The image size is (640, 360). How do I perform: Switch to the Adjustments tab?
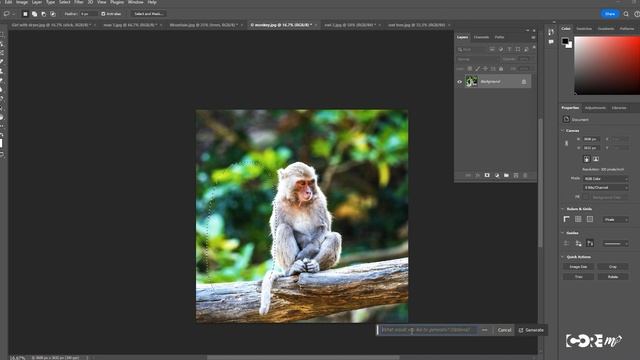click(x=595, y=108)
